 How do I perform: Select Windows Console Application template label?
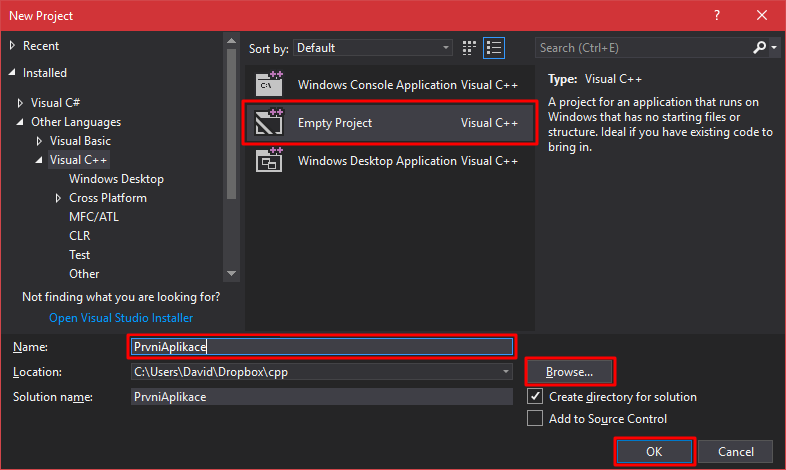point(377,85)
